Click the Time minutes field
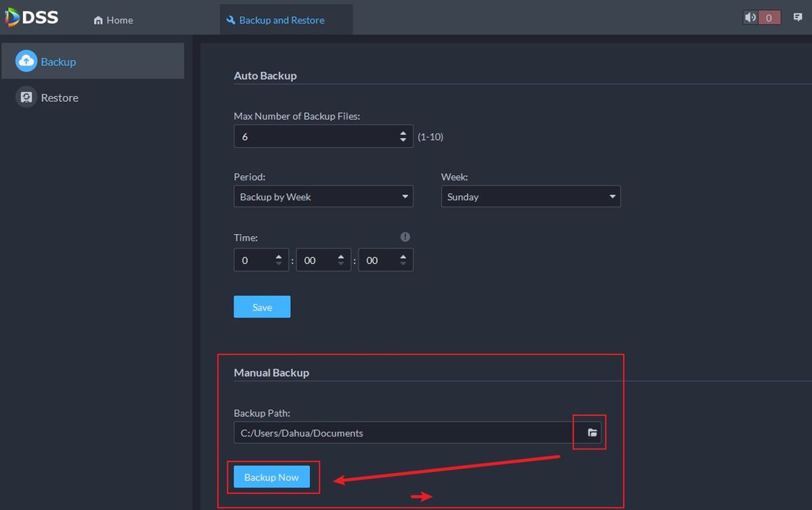 (323, 260)
